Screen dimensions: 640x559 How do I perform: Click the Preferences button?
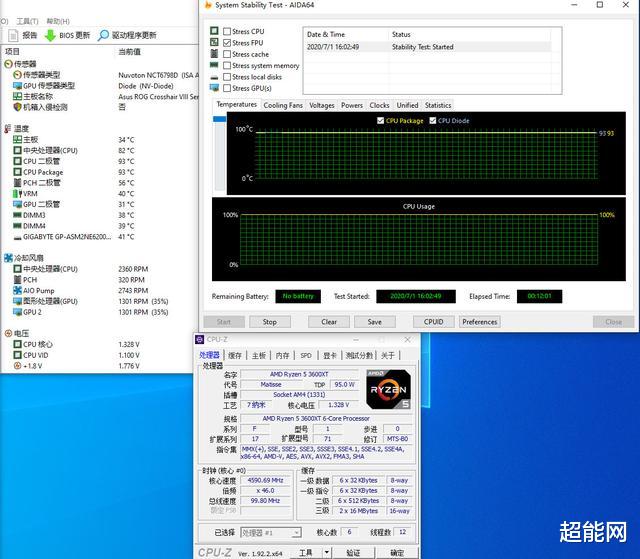(x=480, y=322)
